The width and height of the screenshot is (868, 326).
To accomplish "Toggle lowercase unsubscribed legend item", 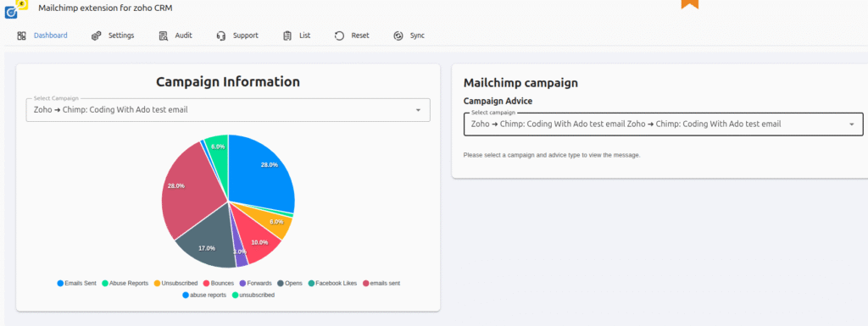I will [253, 295].
